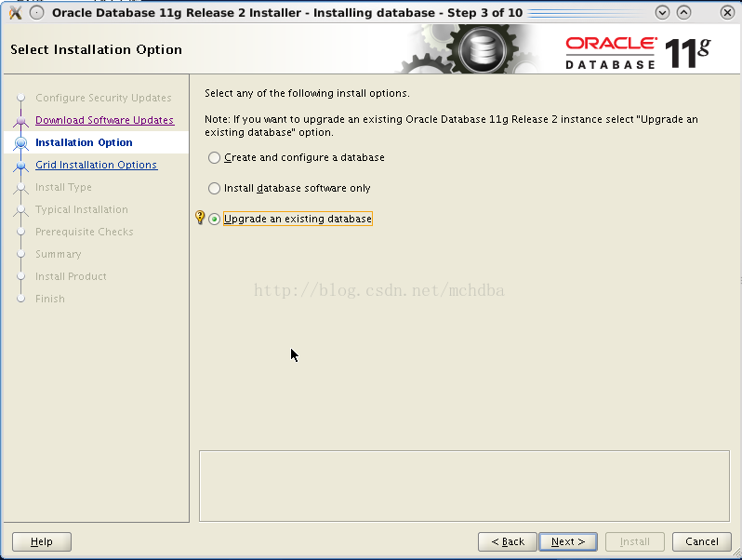The width and height of the screenshot is (742, 560).
Task: Click the lightbulb hint icon beside Upgrade option
Action: tap(199, 218)
